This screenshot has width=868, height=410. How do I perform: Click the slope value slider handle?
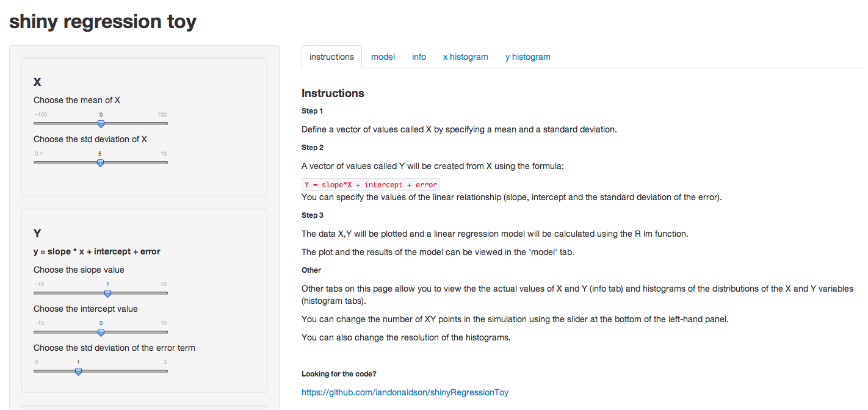click(107, 293)
